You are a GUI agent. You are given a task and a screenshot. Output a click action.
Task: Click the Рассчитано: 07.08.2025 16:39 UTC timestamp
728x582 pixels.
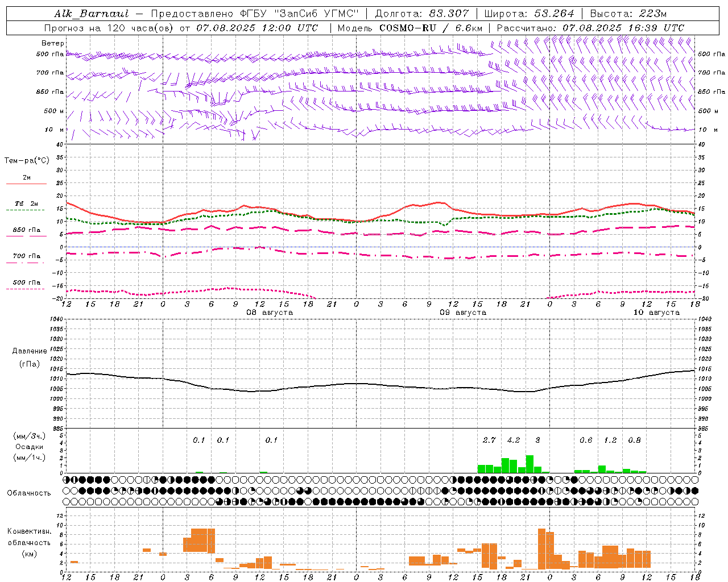pyautogui.click(x=590, y=28)
